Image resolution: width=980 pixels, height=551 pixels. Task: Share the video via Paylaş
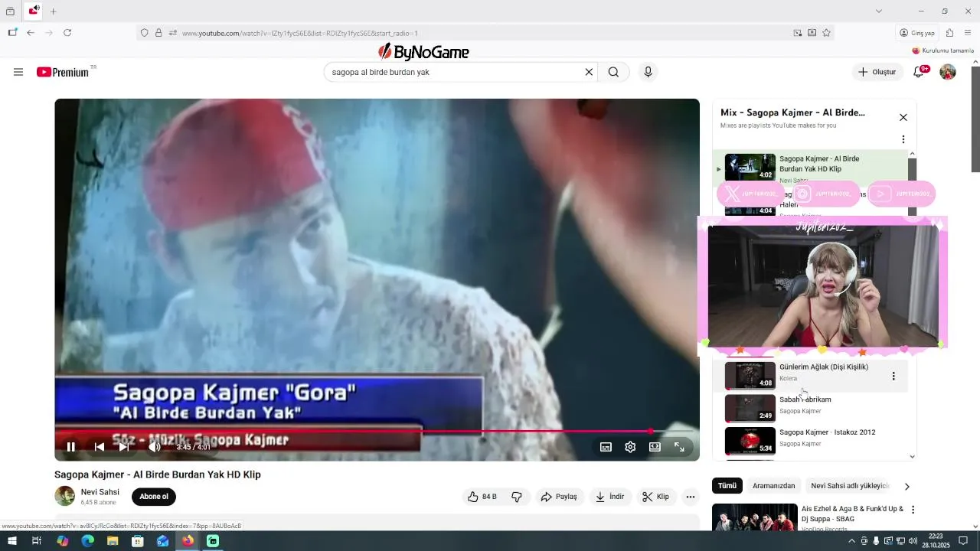tap(559, 497)
